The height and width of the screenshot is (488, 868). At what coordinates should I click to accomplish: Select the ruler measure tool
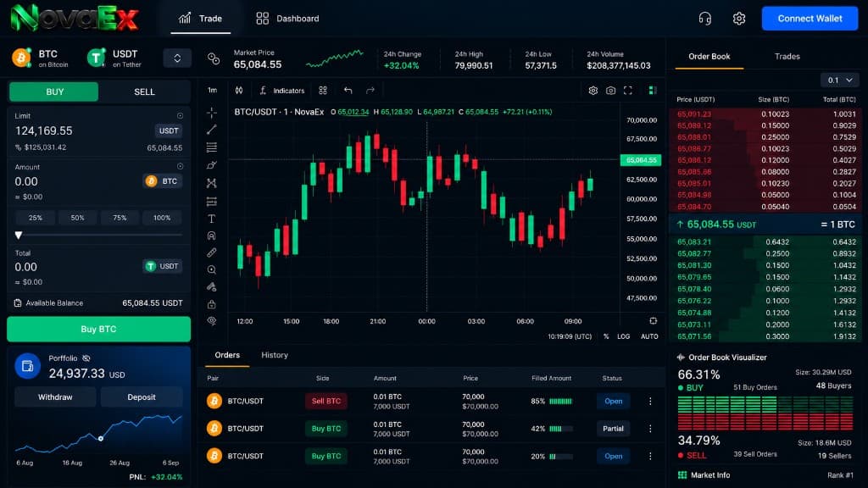211,252
